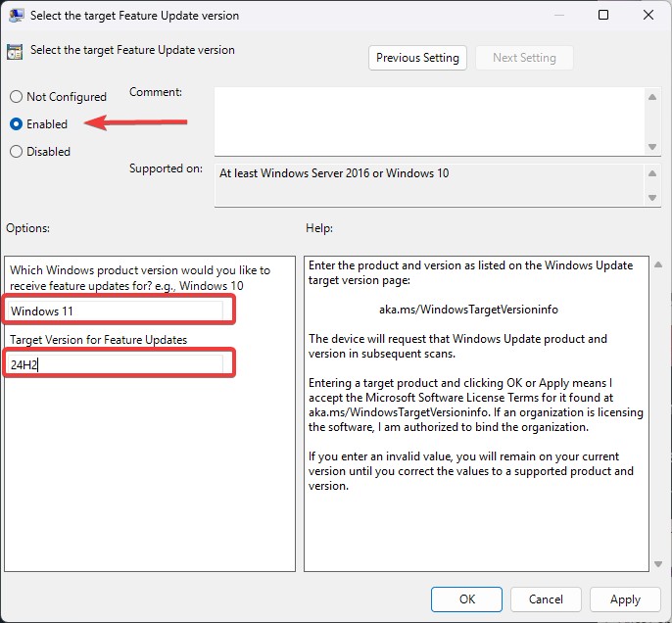Click the 24H2 target version field
Viewport: 672px width, 623px height.
click(116, 364)
